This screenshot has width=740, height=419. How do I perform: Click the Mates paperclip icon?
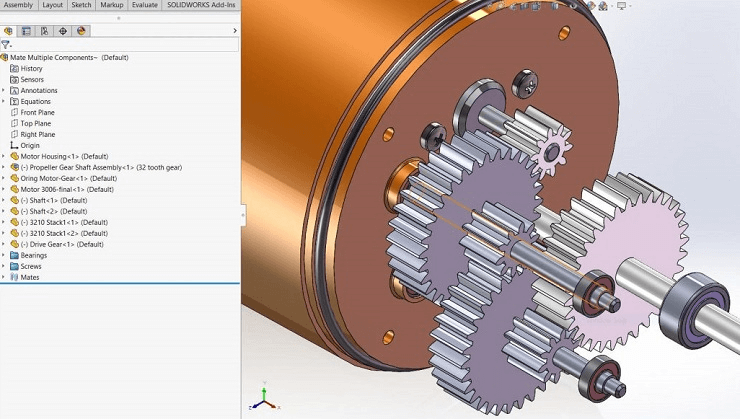[15, 277]
